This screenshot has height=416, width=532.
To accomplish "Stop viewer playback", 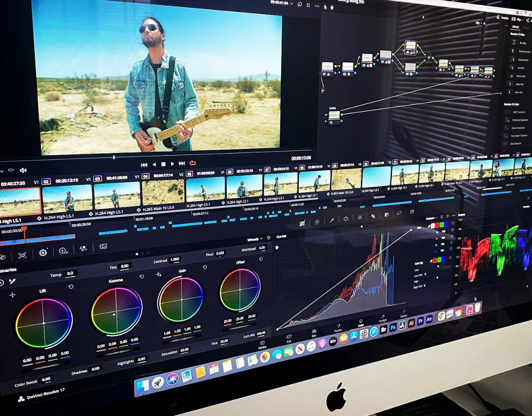I will click(163, 164).
